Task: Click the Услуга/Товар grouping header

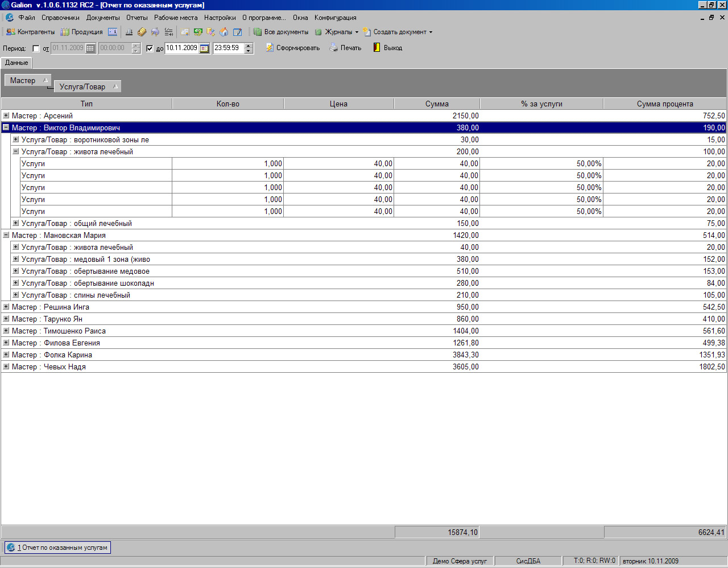Action: pos(88,87)
